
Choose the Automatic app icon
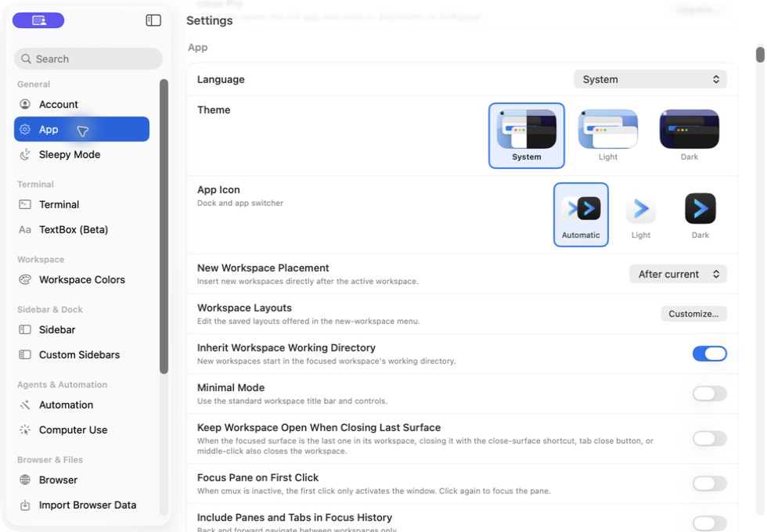coord(581,214)
